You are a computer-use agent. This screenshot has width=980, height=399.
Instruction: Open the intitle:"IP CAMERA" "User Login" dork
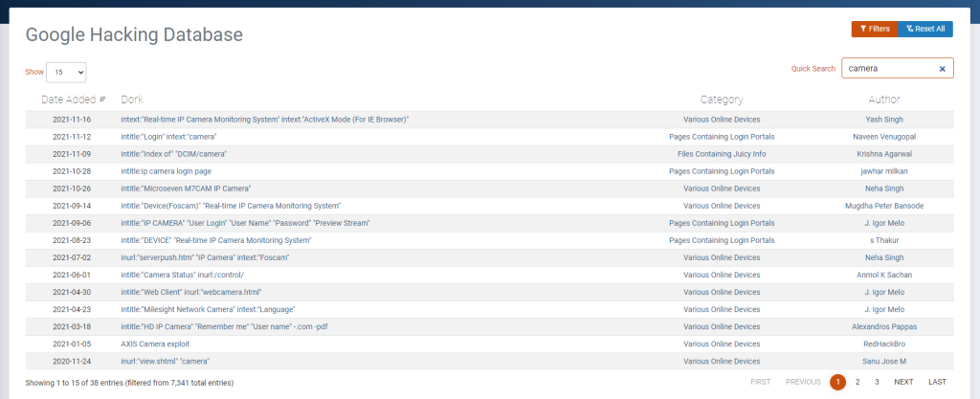[245, 223]
